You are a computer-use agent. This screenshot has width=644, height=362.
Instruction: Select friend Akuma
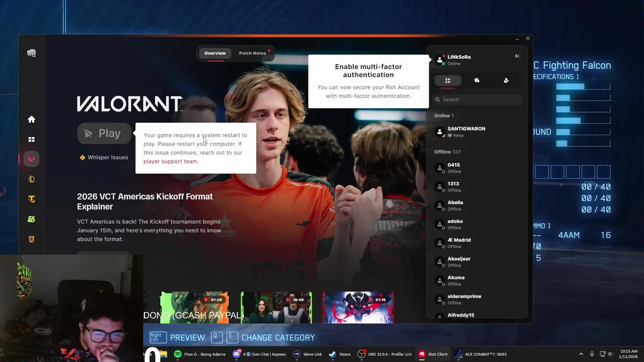click(x=477, y=281)
